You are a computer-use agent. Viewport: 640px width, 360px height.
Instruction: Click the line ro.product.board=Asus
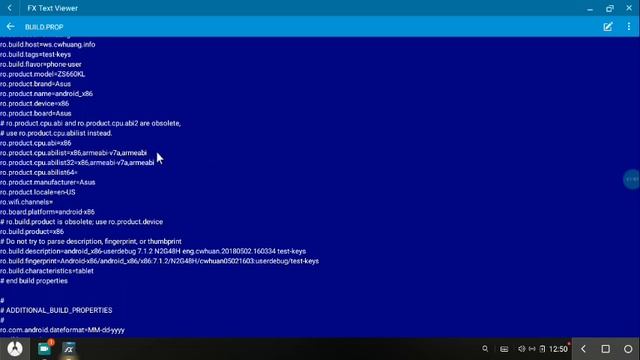pos(36,113)
